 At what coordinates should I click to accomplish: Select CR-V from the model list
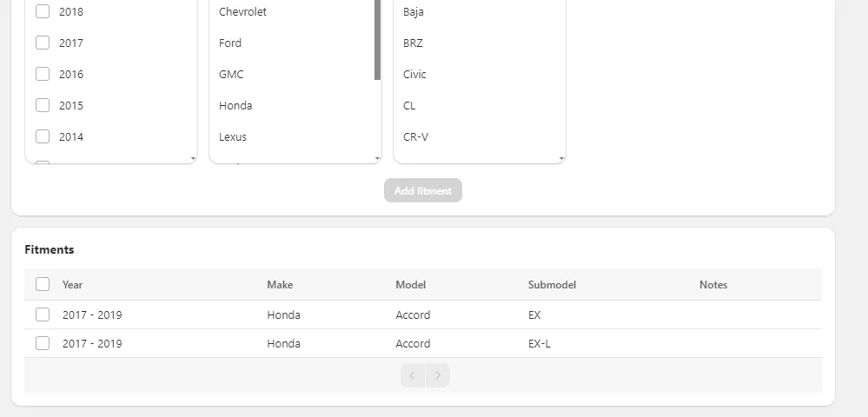click(x=416, y=136)
